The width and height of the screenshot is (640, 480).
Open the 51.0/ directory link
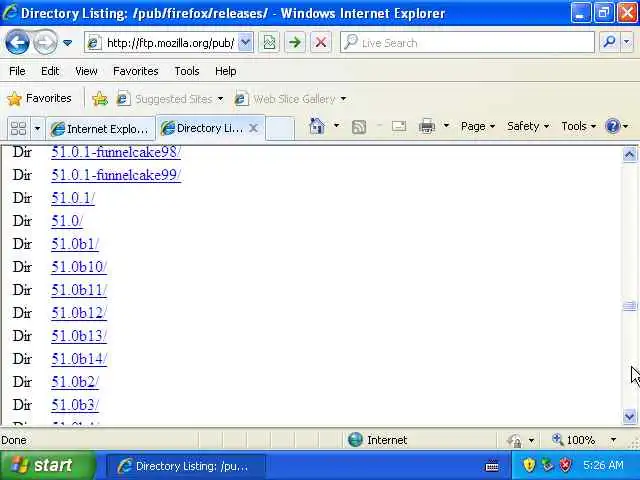(67, 221)
